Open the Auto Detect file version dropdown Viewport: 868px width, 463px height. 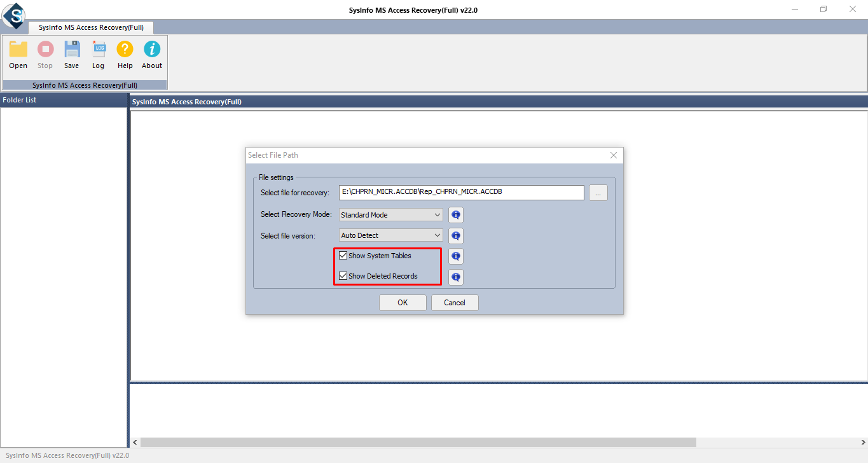pos(391,235)
